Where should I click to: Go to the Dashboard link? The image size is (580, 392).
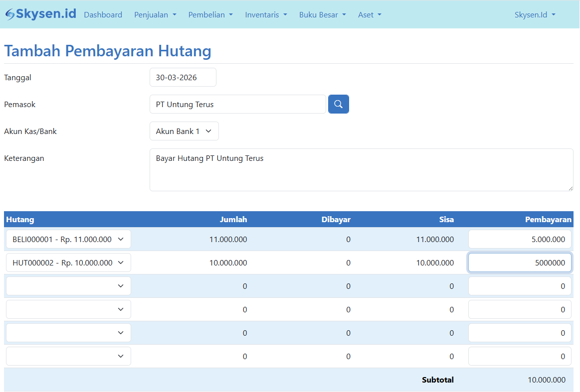coord(103,15)
